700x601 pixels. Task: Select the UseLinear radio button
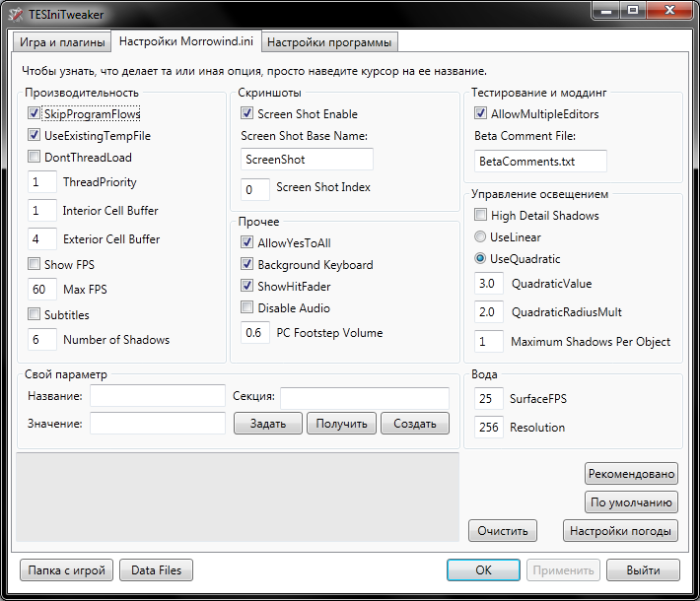(x=481, y=237)
